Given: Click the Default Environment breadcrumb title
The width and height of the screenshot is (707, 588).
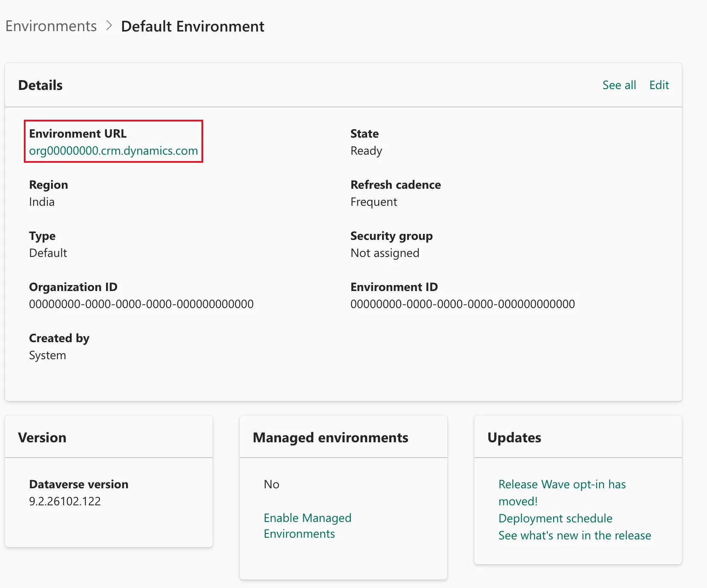Looking at the screenshot, I should coord(193,26).
